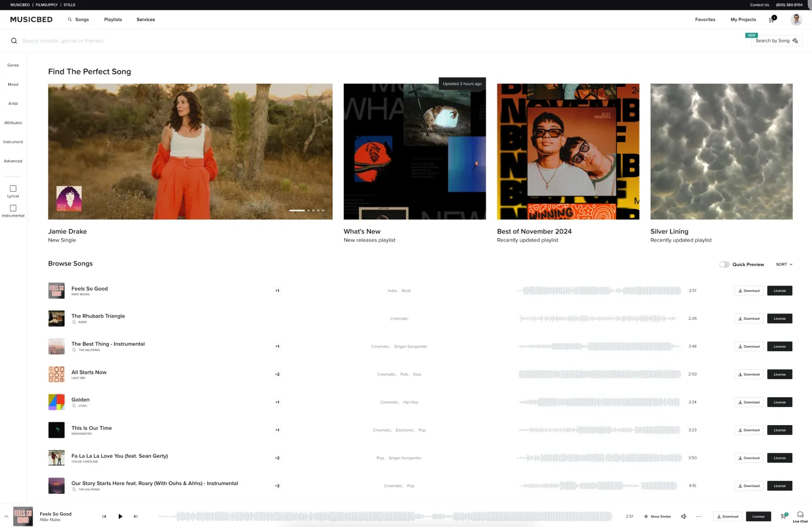Click Feels So Good cover in player bar
This screenshot has width=812, height=527.
coord(23,517)
